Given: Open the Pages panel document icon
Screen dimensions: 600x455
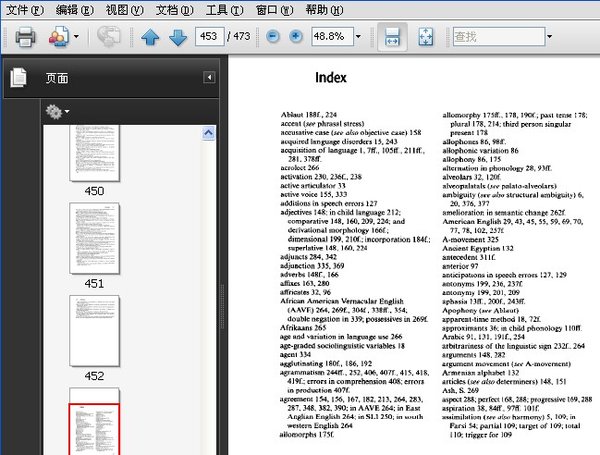Looking at the screenshot, I should tap(18, 78).
